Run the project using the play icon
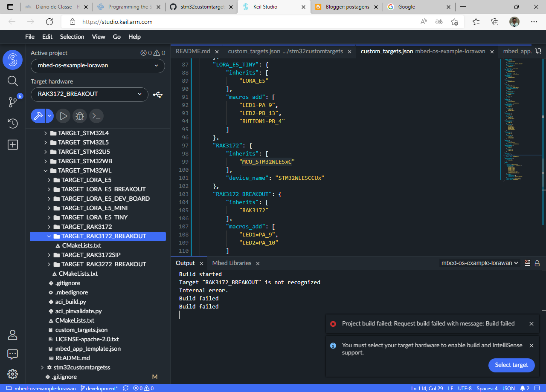The height and width of the screenshot is (392, 546). point(63,115)
